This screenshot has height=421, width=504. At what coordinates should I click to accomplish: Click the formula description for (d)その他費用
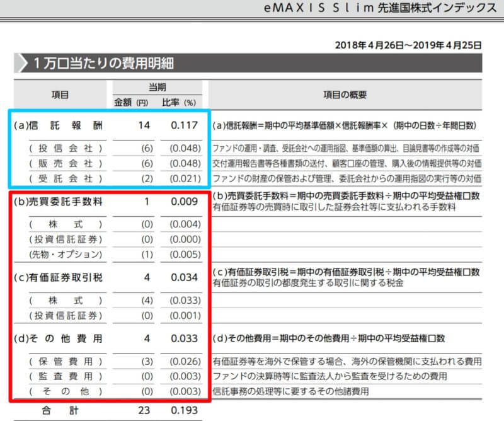pos(328,338)
